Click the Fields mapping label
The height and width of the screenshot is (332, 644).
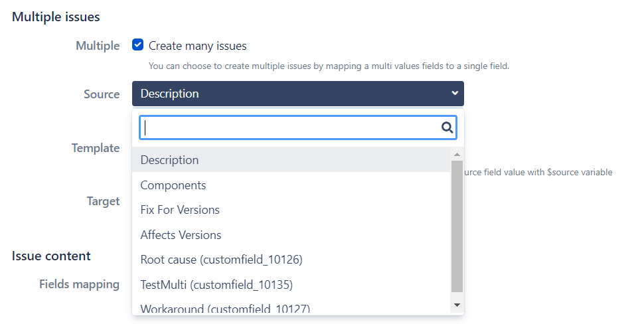(79, 284)
